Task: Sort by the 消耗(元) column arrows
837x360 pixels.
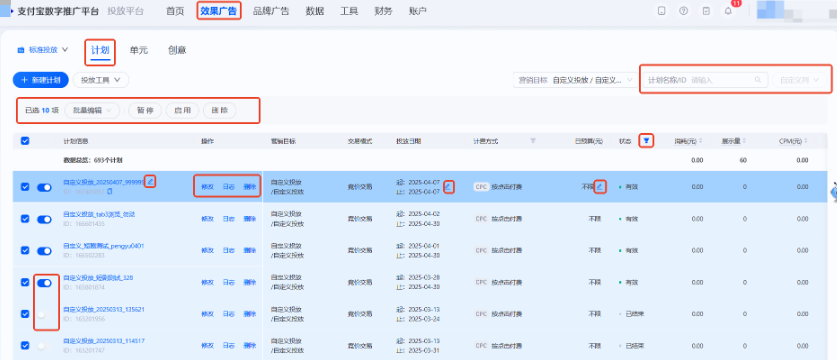Action: click(700, 141)
